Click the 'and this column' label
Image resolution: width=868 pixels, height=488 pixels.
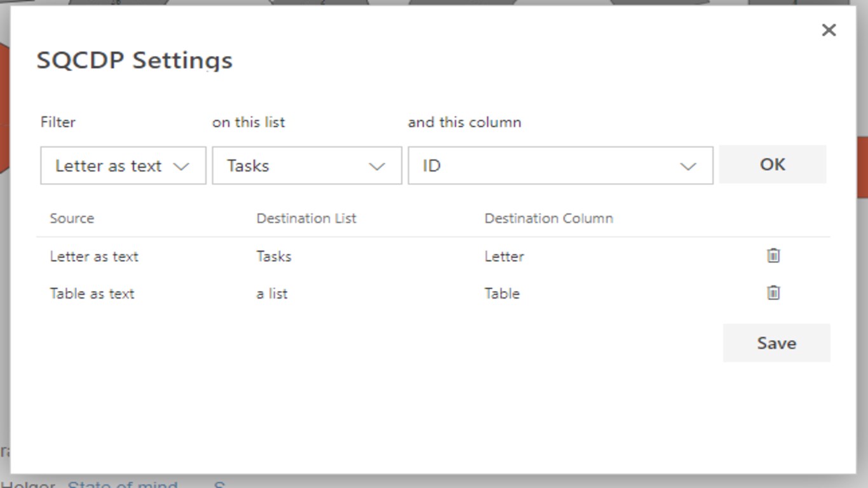464,122
